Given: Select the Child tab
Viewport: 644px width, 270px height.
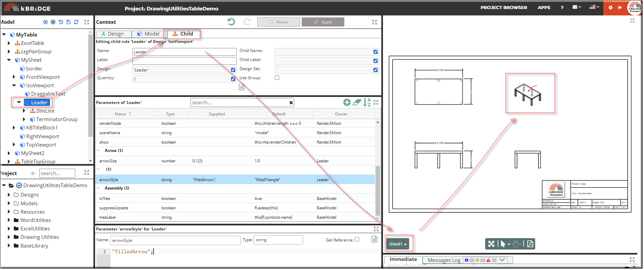Looking at the screenshot, I should tap(183, 34).
